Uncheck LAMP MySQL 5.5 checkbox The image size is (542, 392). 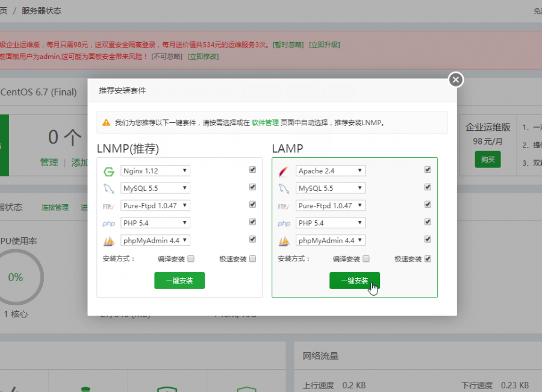(x=428, y=187)
